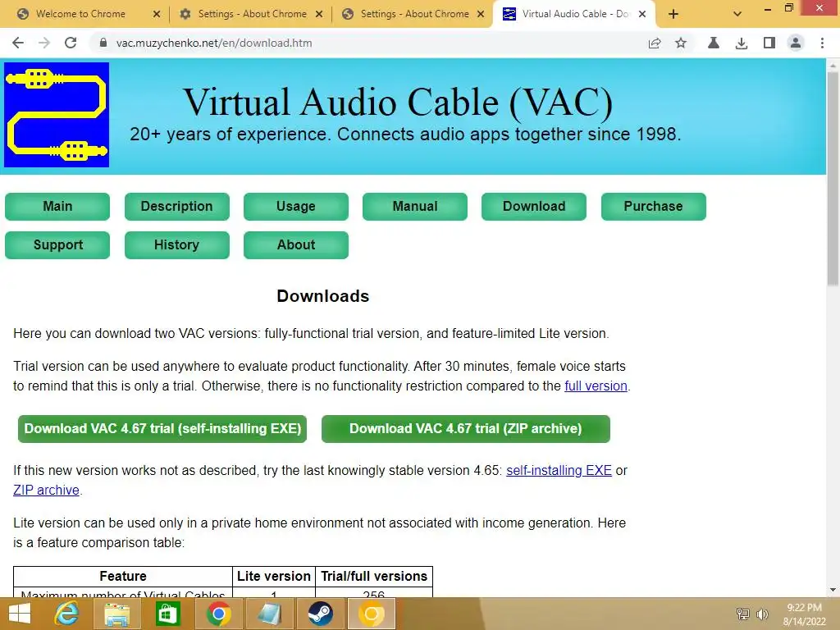Click the Trial/full versions column header
Screen dimensions: 840x630
coord(374,577)
